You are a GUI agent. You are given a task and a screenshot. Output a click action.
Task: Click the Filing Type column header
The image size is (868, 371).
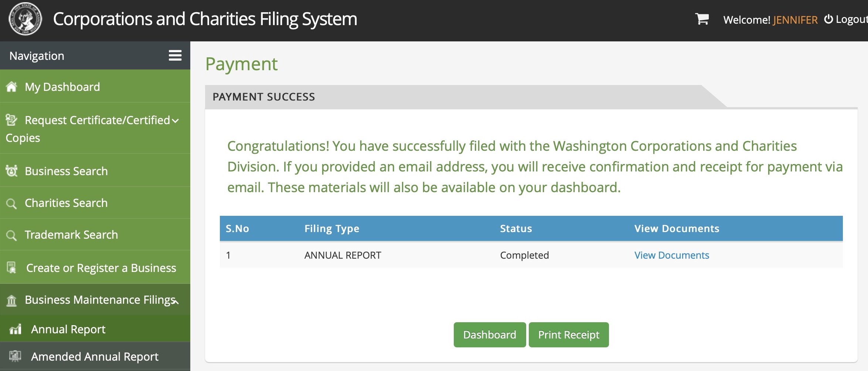331,228
